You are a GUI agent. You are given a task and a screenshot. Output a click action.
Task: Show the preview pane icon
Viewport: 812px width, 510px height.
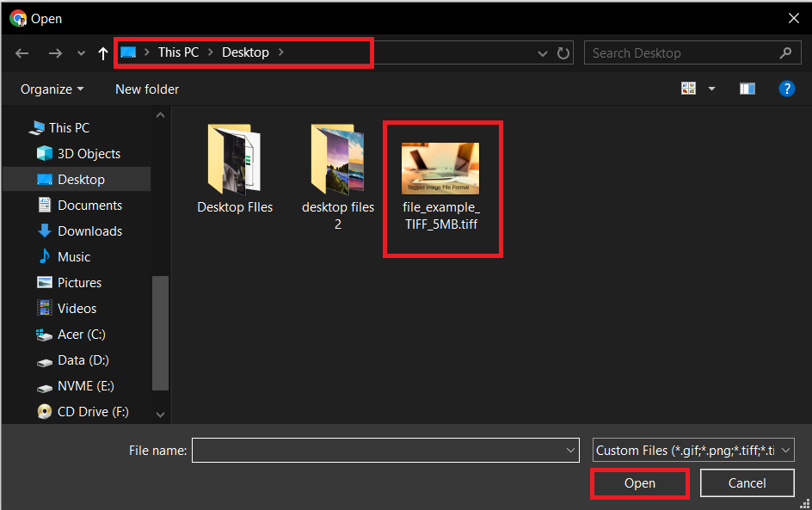[x=747, y=88]
